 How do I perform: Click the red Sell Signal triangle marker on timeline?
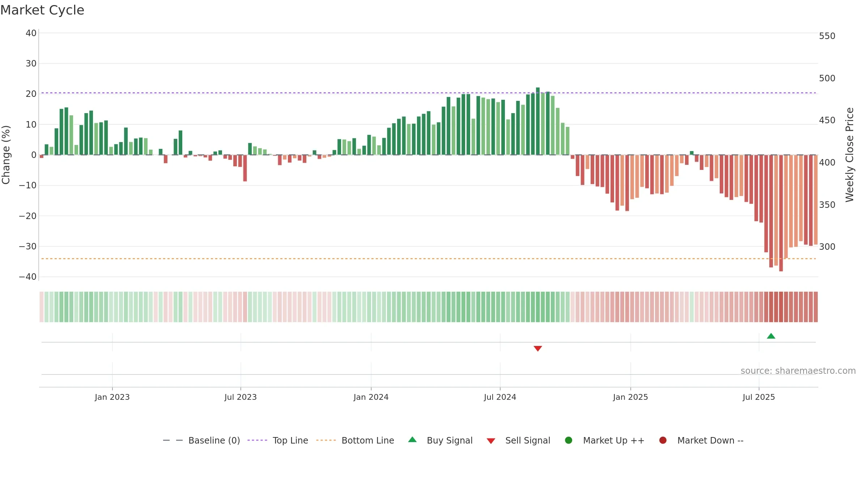click(538, 348)
